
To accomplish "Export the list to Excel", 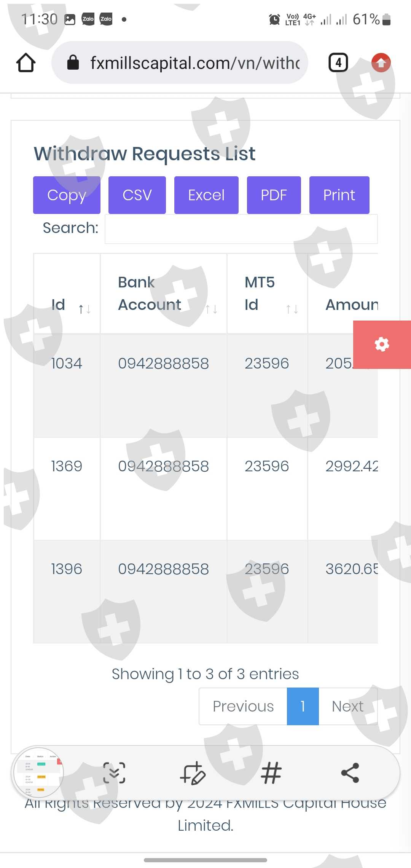I will 206,195.
